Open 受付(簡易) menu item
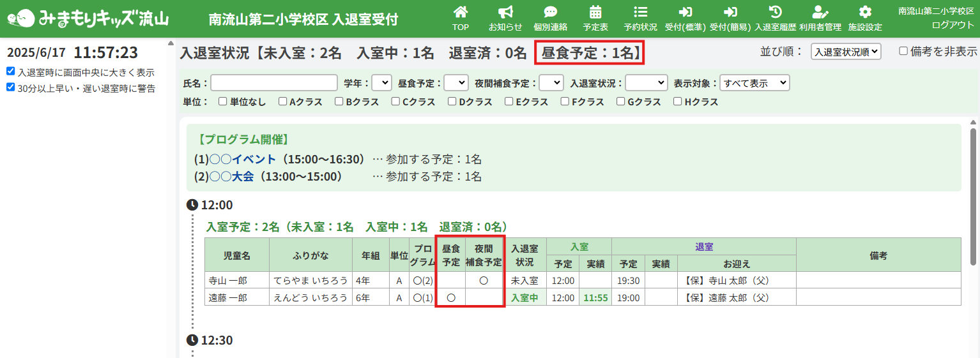 tap(730, 18)
